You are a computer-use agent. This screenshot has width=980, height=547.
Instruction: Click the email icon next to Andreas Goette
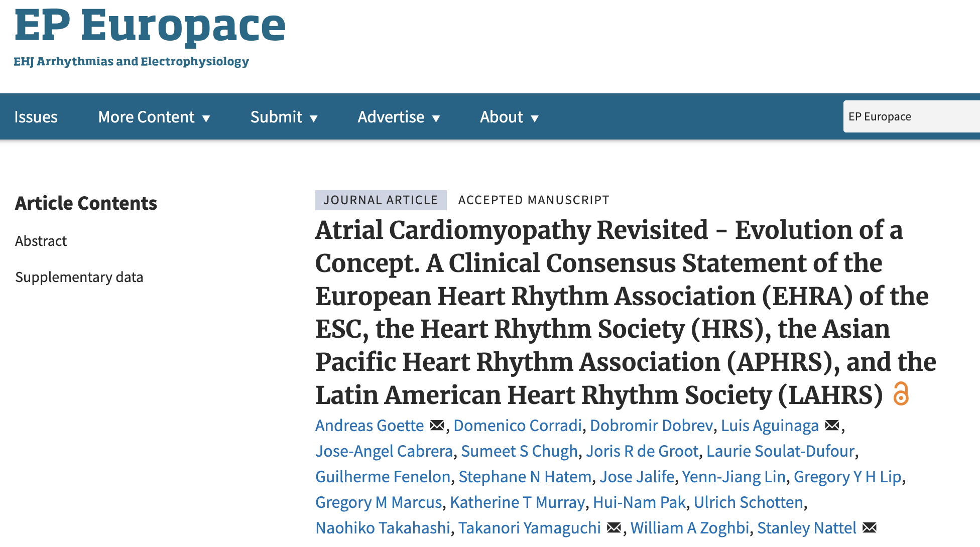tap(437, 426)
